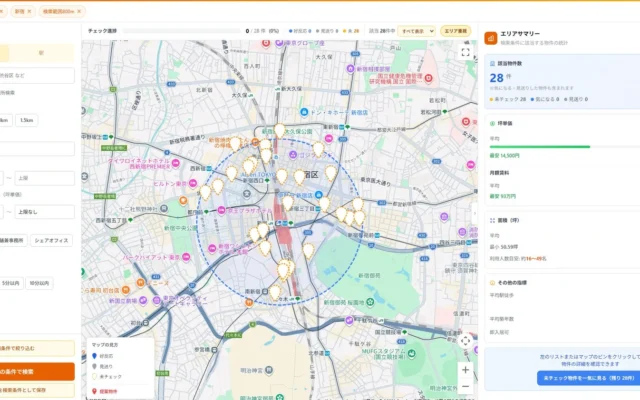Click the 十二社熊野神社 shrine marker
640x400 pixels.
164,209
